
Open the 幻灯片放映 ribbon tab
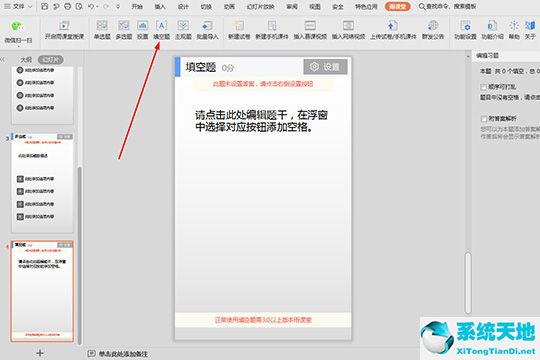[261, 6]
